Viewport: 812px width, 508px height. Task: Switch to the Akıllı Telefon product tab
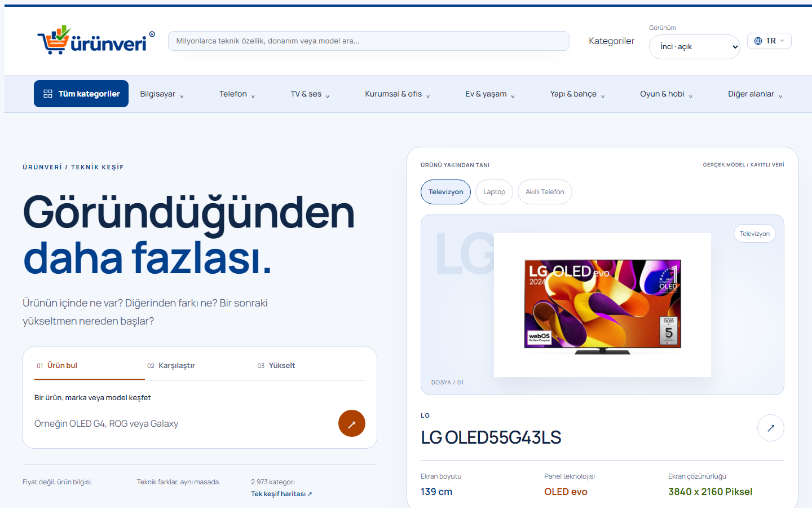coord(545,192)
